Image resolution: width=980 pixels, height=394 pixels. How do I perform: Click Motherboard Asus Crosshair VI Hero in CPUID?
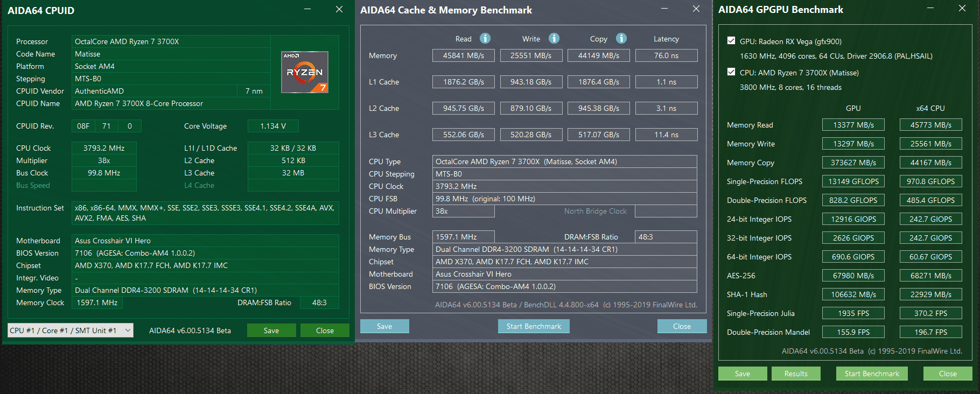click(x=205, y=241)
